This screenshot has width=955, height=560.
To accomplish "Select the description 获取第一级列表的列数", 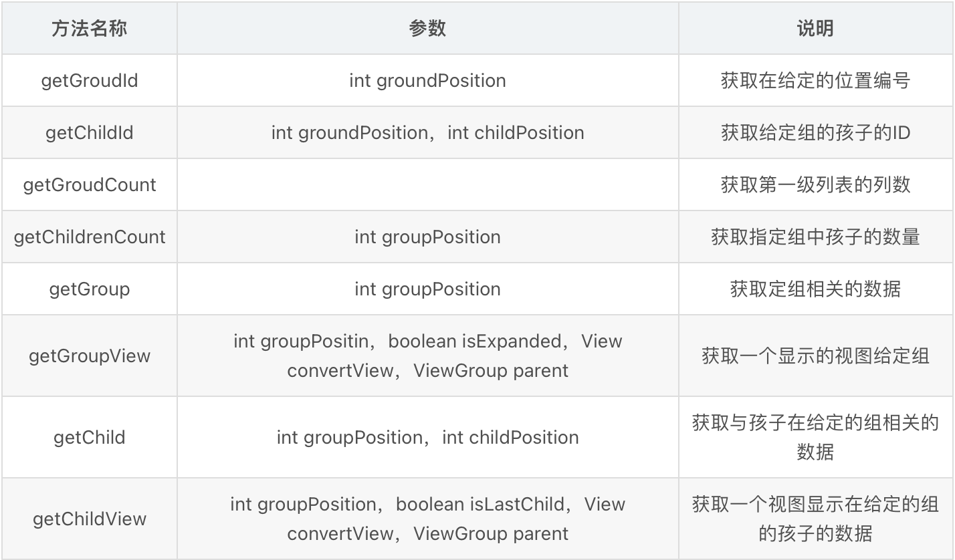I will [x=815, y=185].
